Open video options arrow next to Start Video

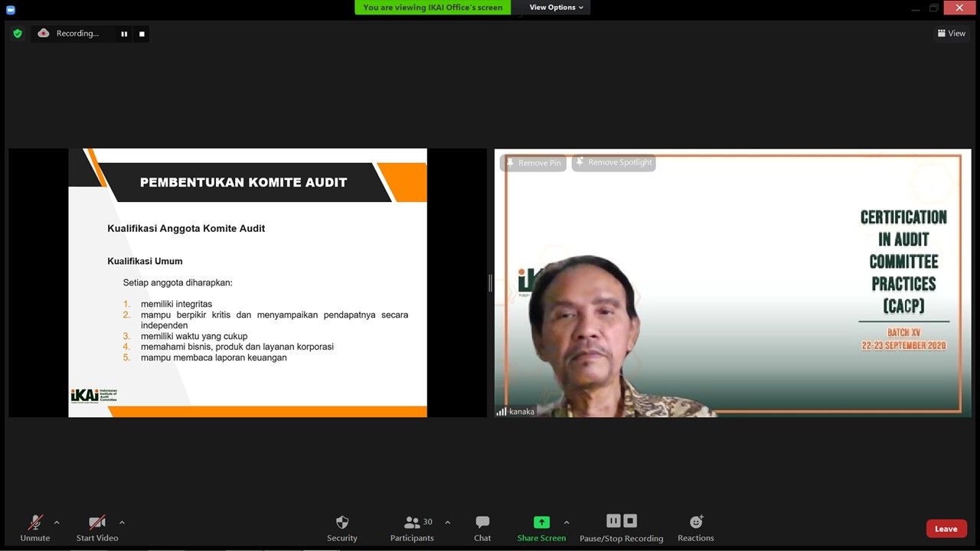pyautogui.click(x=122, y=523)
